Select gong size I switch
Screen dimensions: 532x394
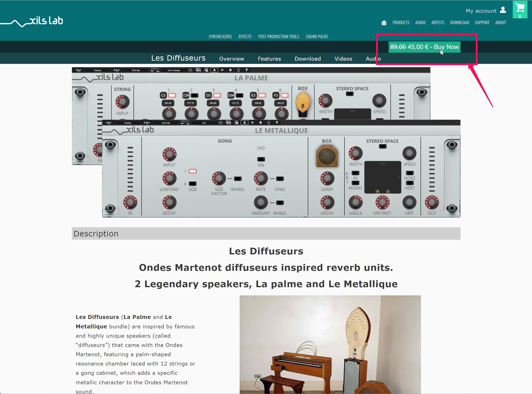193,171
